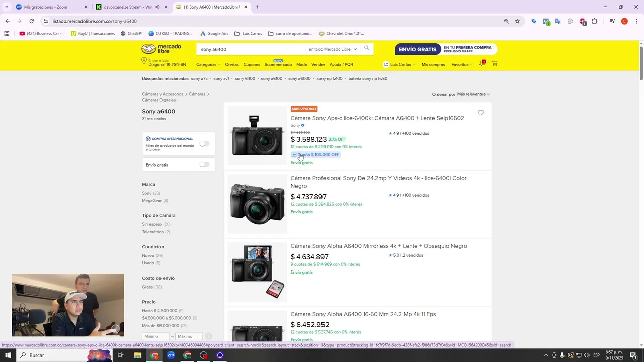Click the Mercado Libre search field

click(x=251, y=49)
